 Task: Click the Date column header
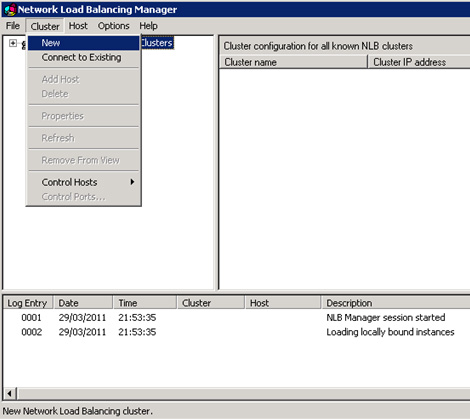pyautogui.click(x=83, y=303)
